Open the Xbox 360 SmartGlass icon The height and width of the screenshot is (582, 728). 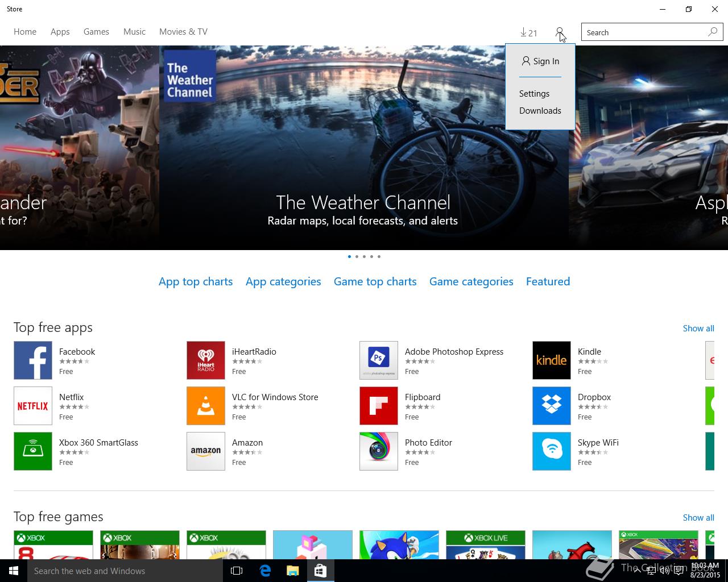(x=33, y=451)
